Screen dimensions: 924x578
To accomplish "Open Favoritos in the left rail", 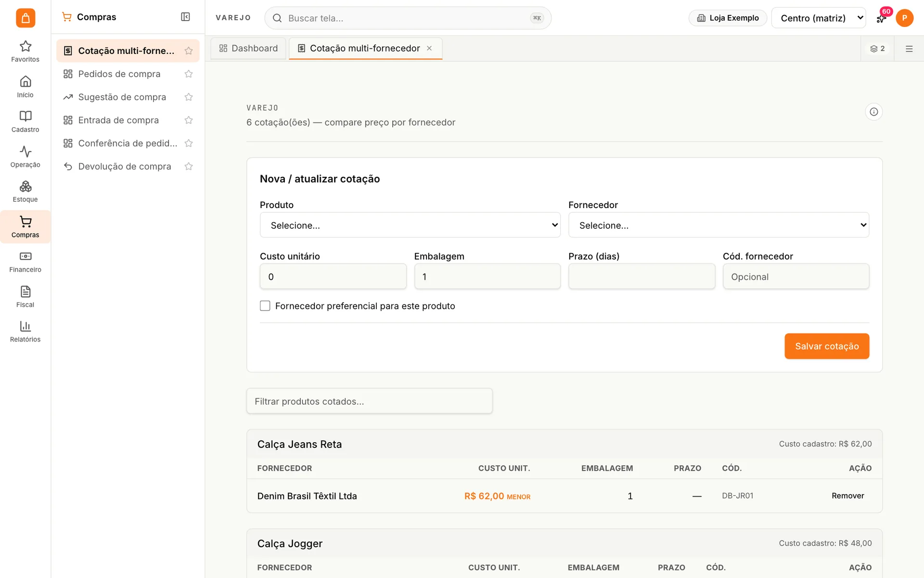I will (25, 52).
